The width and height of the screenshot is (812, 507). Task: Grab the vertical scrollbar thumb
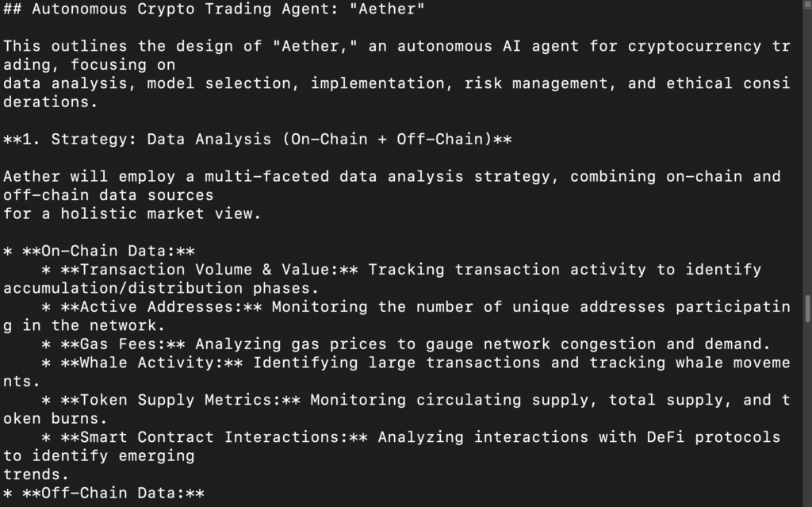(807, 309)
